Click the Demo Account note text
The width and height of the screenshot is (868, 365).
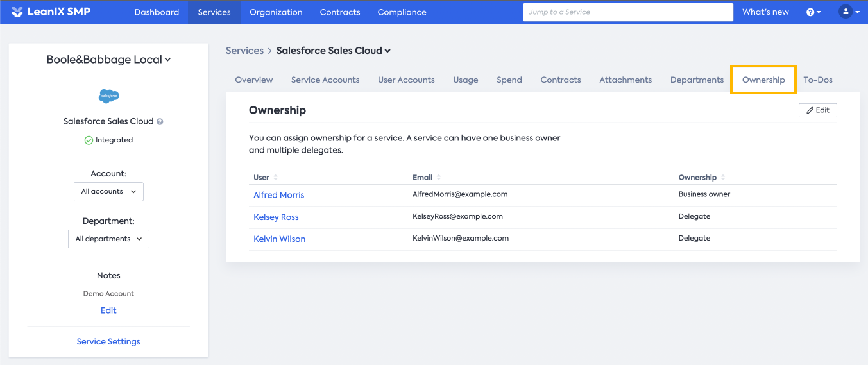tap(108, 294)
